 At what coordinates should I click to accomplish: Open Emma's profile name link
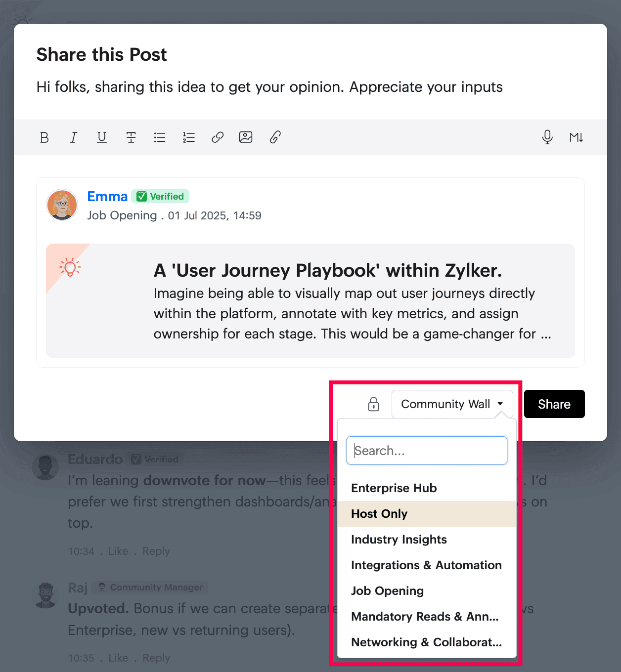pyautogui.click(x=107, y=197)
